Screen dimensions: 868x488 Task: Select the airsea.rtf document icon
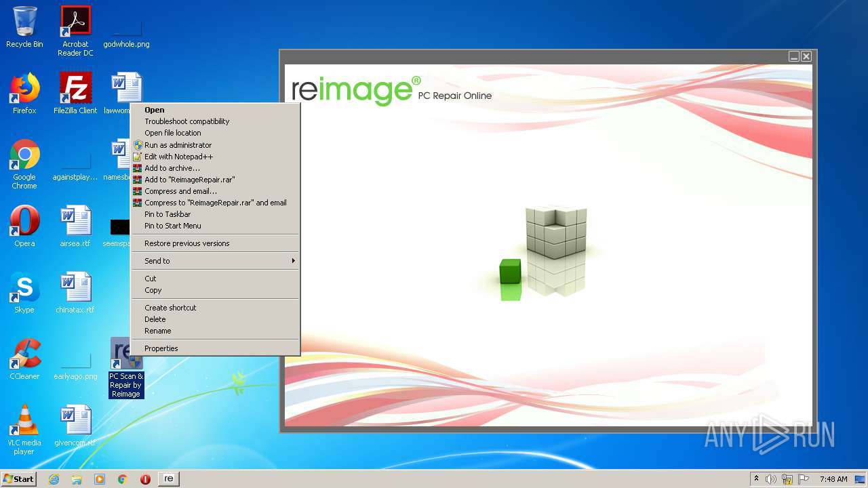(x=75, y=226)
